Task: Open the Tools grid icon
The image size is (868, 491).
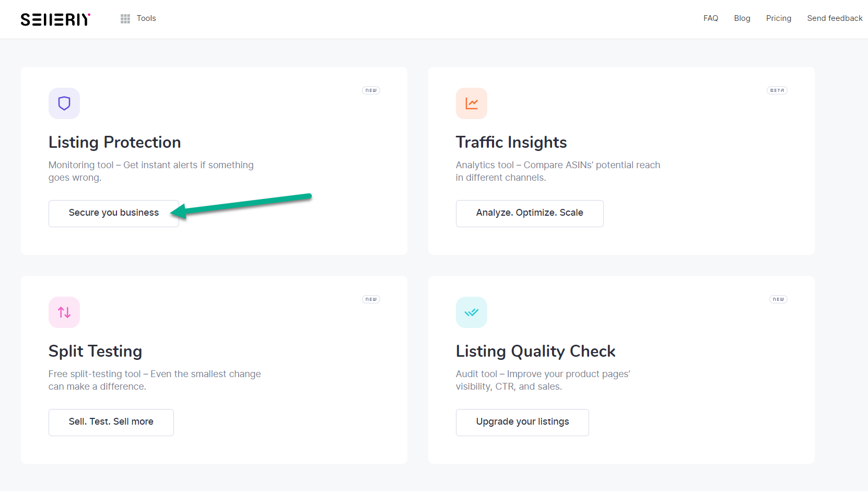Action: (125, 19)
